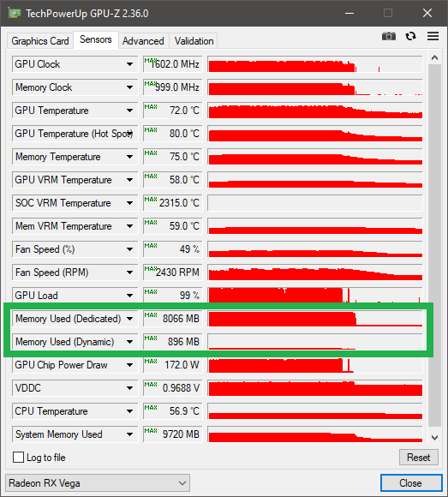
Task: Click the VDDC voltage history graph
Action: 315,388
